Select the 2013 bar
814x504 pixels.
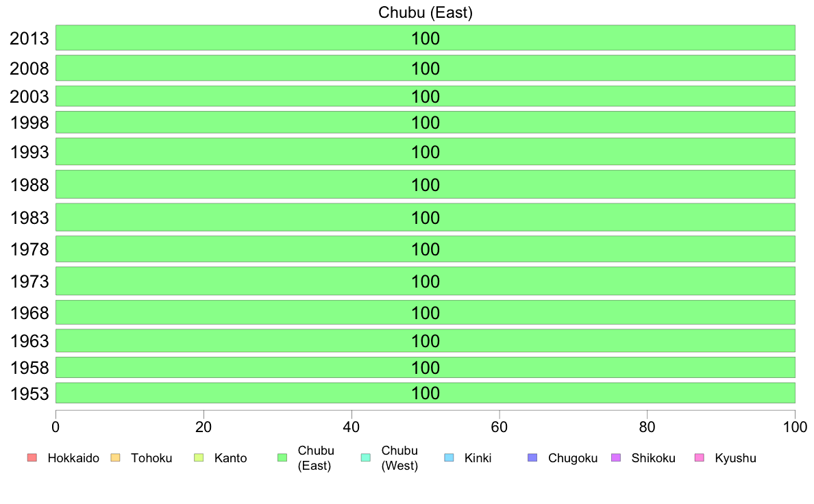tap(425, 38)
